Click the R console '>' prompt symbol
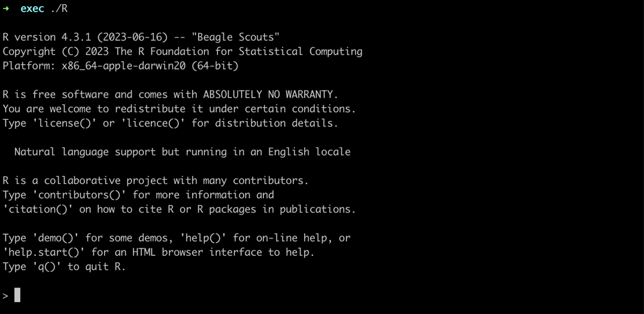Image resolution: width=644 pixels, height=314 pixels. coord(5,295)
